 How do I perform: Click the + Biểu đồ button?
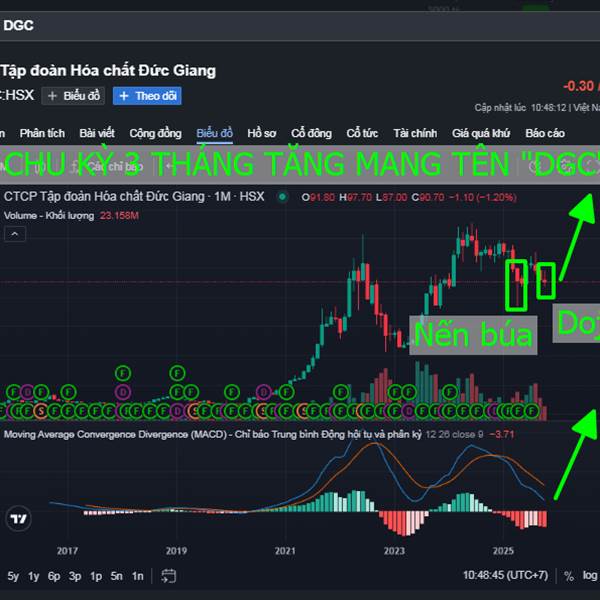(73, 96)
